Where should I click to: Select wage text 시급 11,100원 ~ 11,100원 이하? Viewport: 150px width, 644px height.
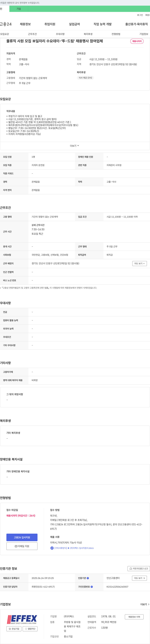122,217
